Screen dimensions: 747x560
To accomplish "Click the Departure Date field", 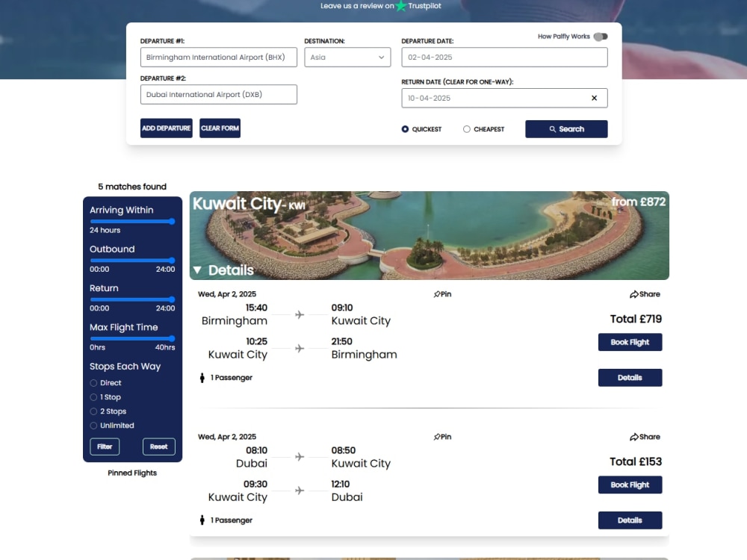I will [504, 57].
